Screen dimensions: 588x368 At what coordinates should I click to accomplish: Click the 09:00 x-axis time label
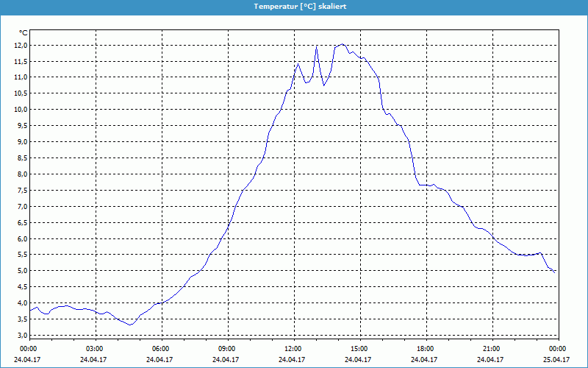[x=226, y=349]
